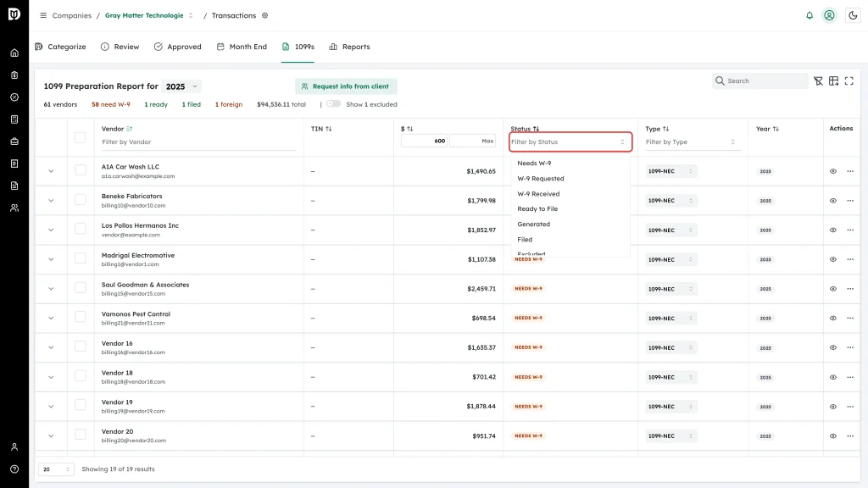Focus the Search field

(760, 80)
